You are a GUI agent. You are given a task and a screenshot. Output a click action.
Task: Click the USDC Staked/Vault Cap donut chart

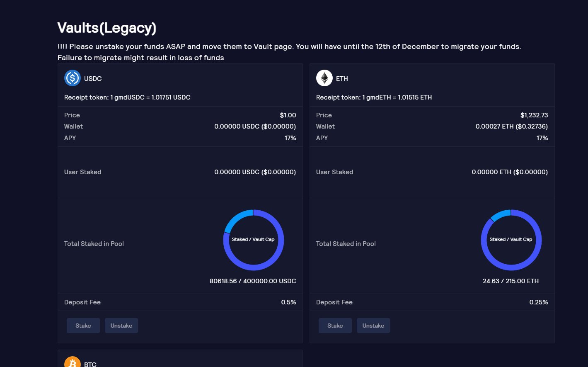pos(254,240)
